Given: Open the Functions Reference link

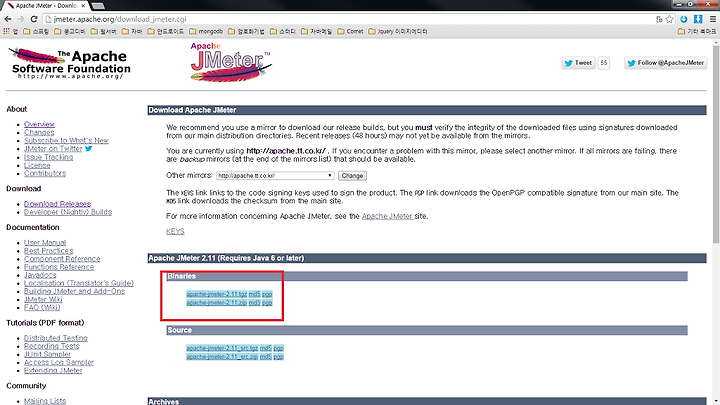Looking at the screenshot, I should [59, 267].
